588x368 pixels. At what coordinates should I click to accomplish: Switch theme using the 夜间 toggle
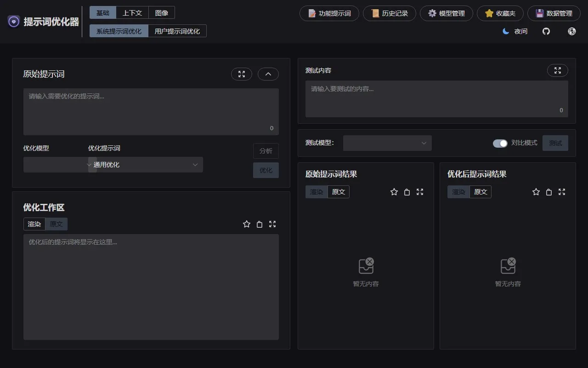point(515,31)
